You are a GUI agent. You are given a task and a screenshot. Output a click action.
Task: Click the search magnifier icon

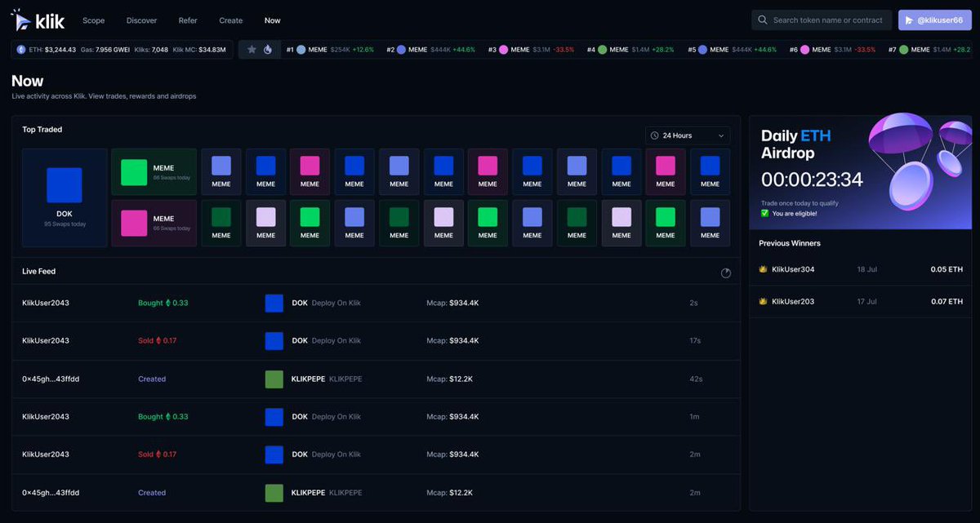point(763,20)
